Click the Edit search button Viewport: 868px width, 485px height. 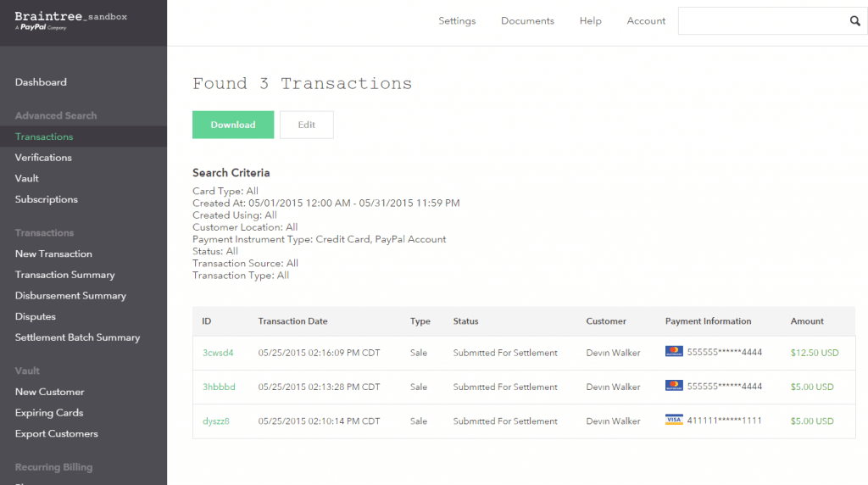point(307,125)
